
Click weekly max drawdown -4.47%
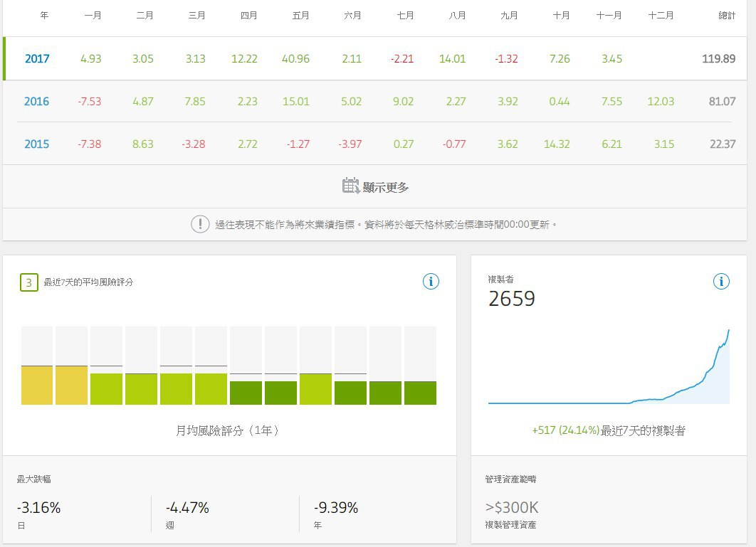tap(187, 507)
